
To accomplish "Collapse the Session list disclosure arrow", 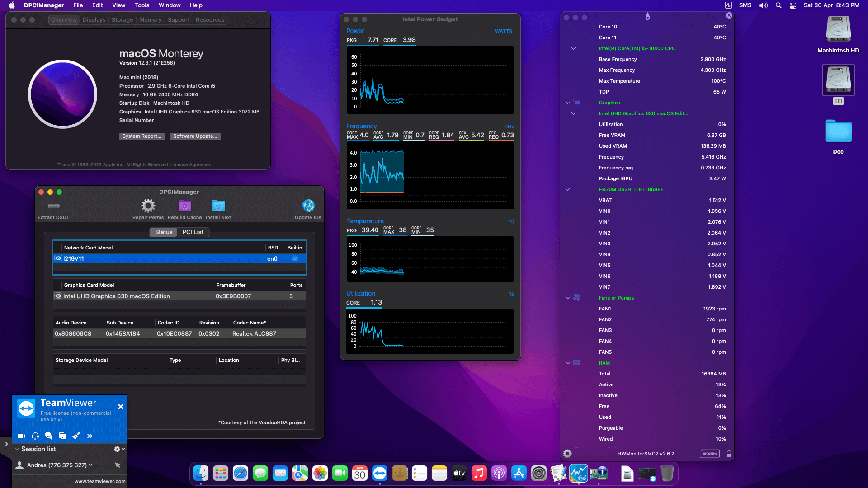I will 16,449.
